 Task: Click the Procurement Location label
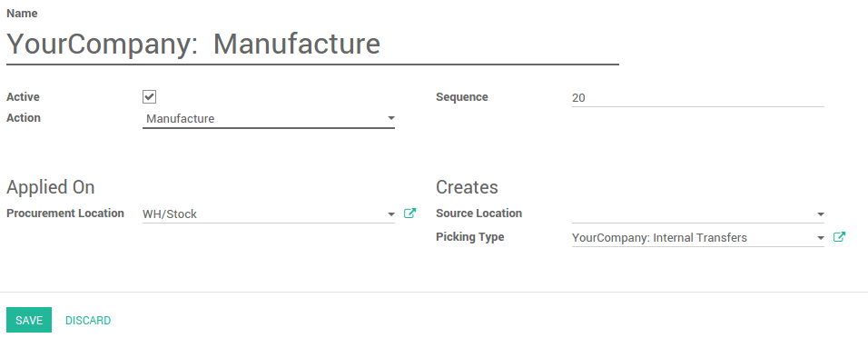tap(65, 214)
